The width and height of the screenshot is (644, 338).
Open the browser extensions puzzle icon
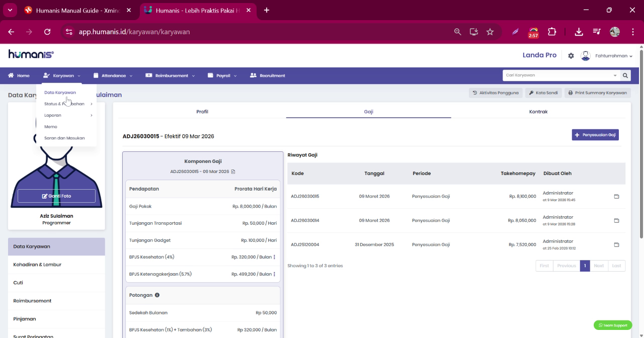click(552, 32)
